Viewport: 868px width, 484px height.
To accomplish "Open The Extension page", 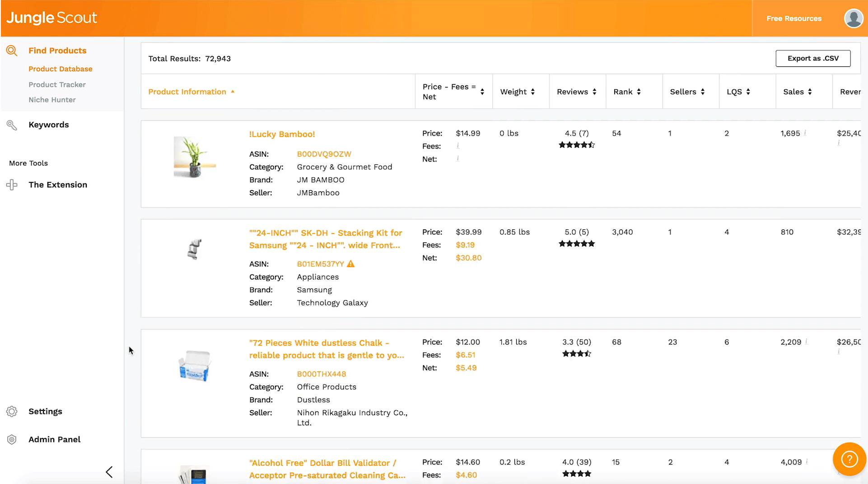I will 58,185.
